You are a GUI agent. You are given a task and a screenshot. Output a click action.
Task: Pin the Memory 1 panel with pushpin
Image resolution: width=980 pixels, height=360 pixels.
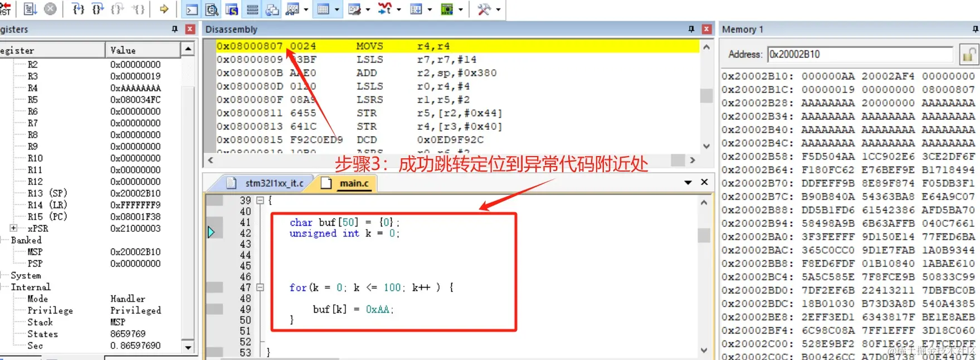tap(976, 29)
